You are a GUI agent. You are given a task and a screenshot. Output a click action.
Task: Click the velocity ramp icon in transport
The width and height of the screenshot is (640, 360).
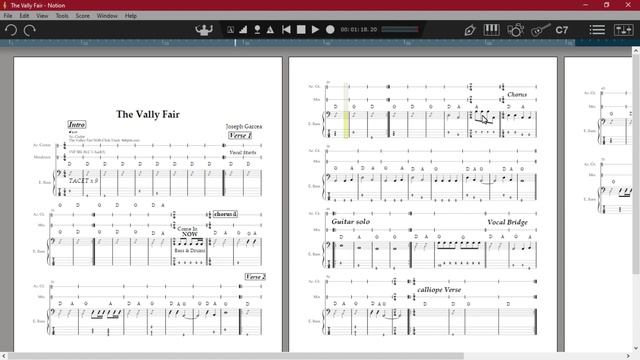pyautogui.click(x=243, y=30)
